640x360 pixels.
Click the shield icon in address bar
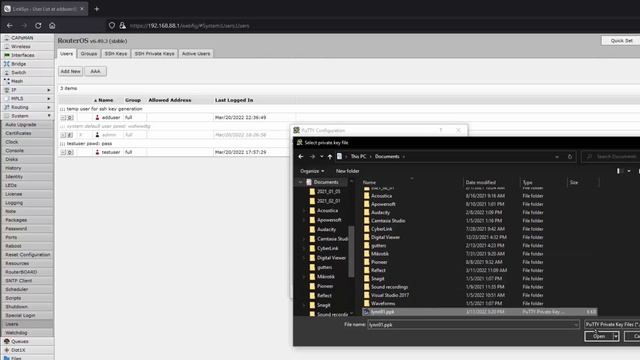coord(111,25)
